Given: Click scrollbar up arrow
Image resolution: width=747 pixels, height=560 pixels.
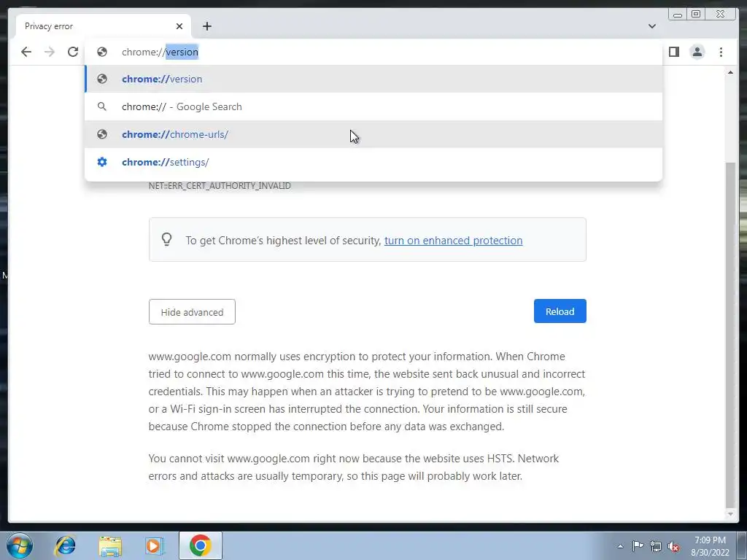Looking at the screenshot, I should pos(730,72).
